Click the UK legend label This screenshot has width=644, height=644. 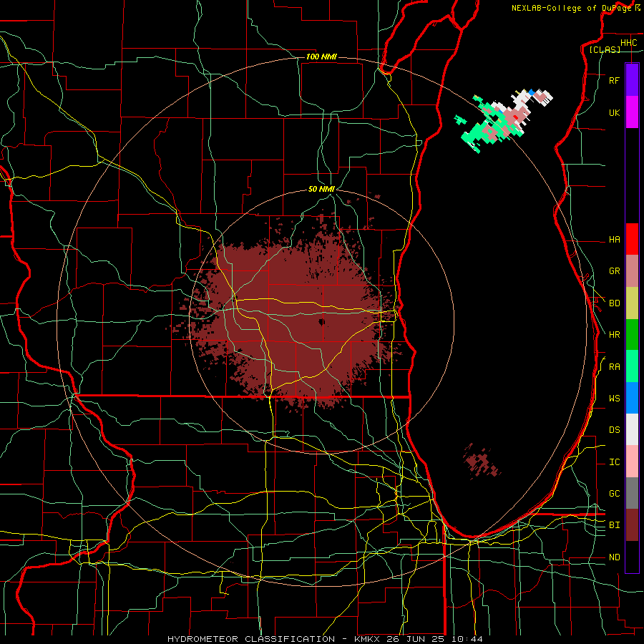pos(614,113)
